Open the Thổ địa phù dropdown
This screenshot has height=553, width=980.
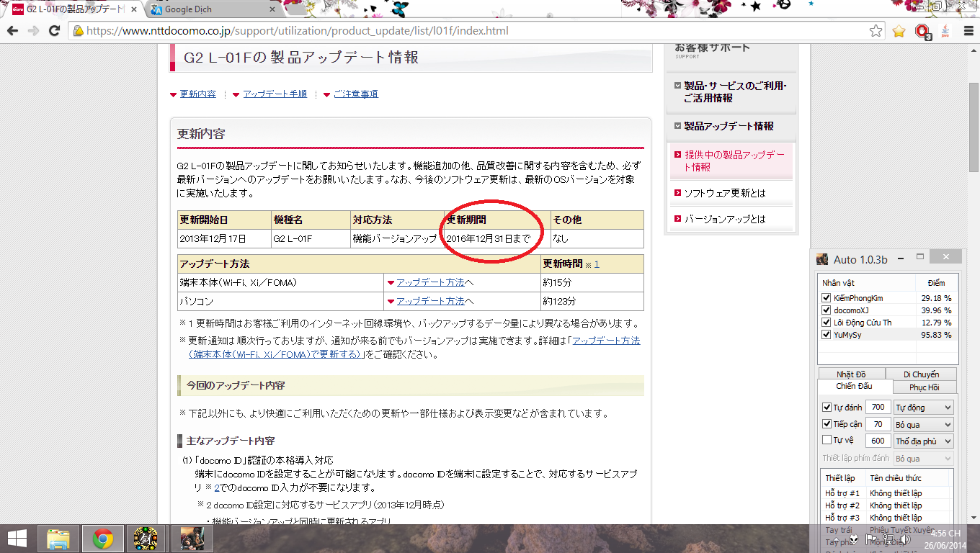coord(923,441)
